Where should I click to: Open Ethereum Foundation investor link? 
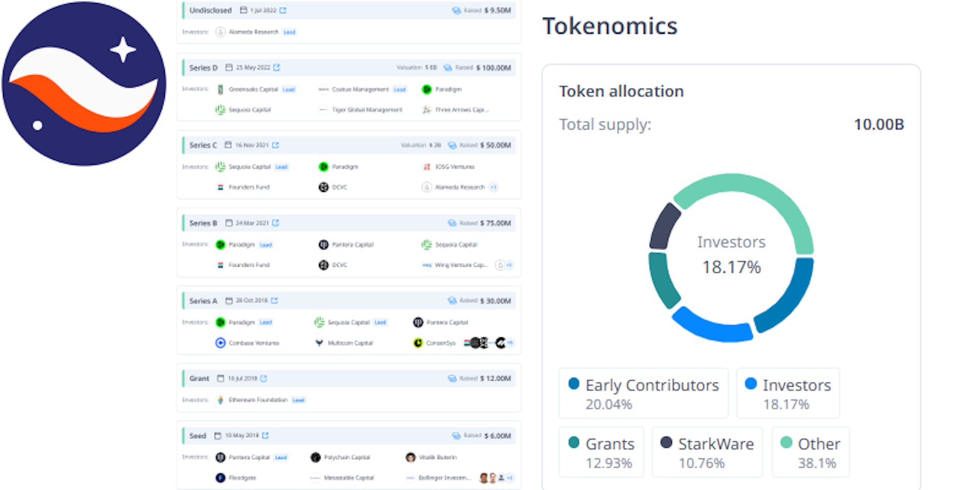pos(258,400)
